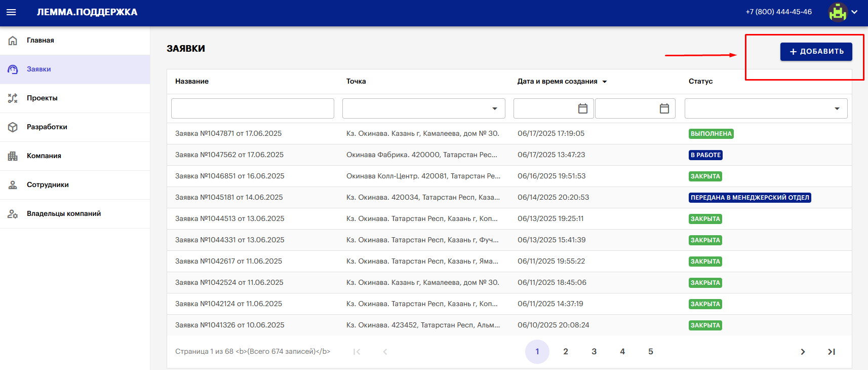Click the Главная home icon

tap(13, 41)
